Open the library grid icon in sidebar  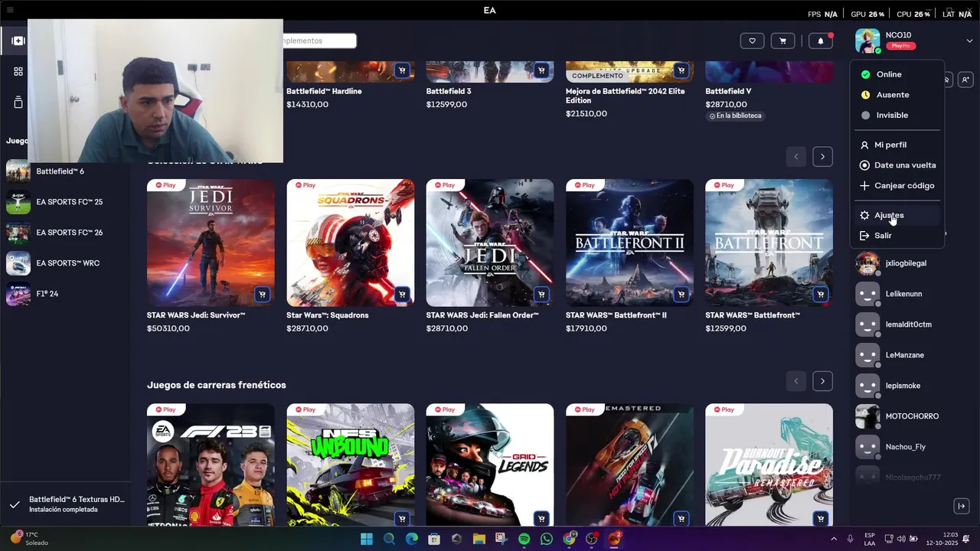point(18,71)
